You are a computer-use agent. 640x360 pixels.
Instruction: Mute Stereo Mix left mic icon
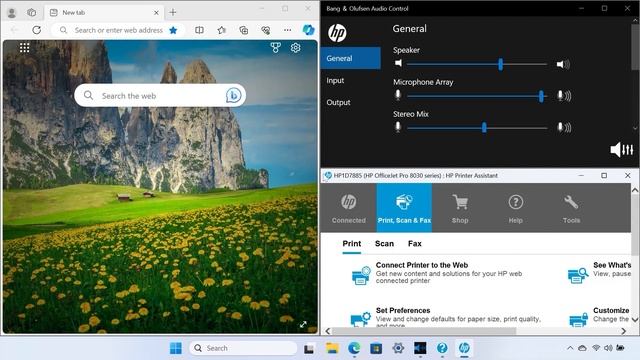point(398,127)
